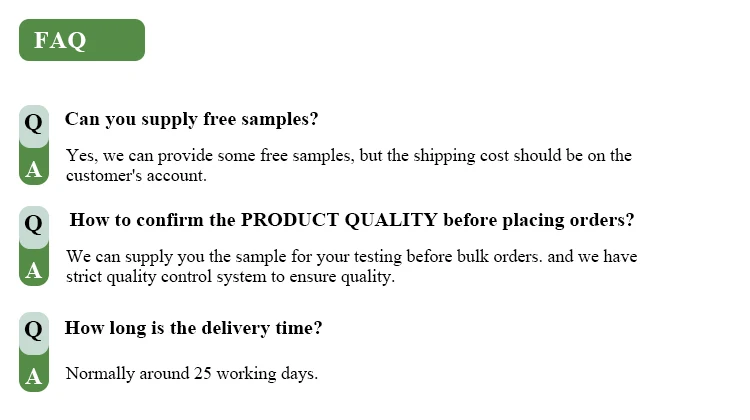Click the answer starting "Yes, we can provide"

(x=349, y=166)
